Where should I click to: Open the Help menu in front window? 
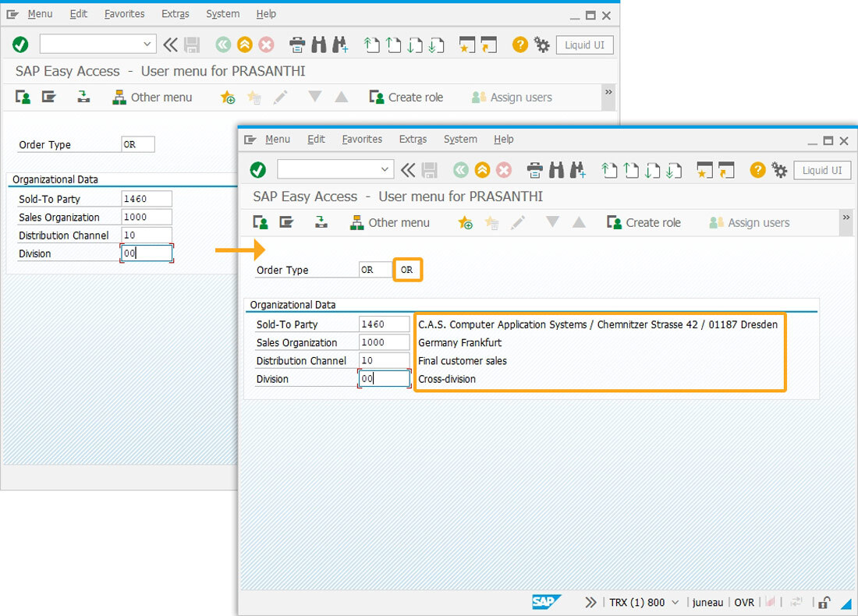tap(503, 139)
